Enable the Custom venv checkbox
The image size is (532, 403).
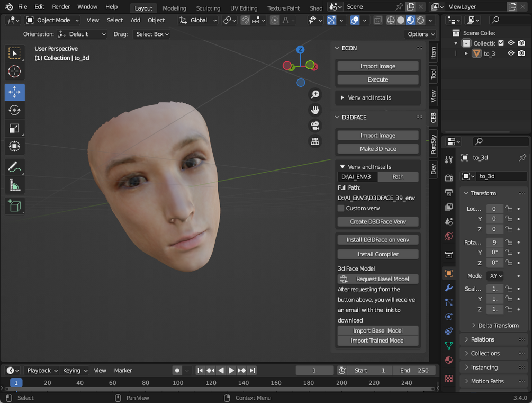pos(341,208)
